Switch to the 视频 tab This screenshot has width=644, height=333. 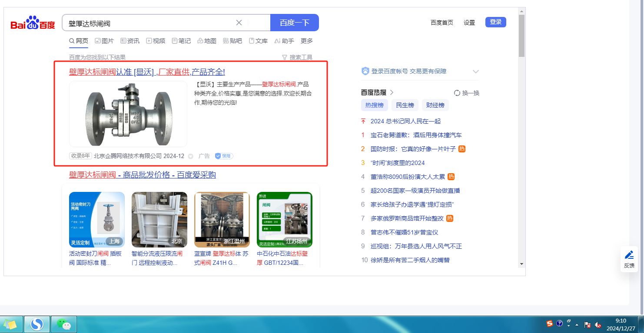pos(156,41)
